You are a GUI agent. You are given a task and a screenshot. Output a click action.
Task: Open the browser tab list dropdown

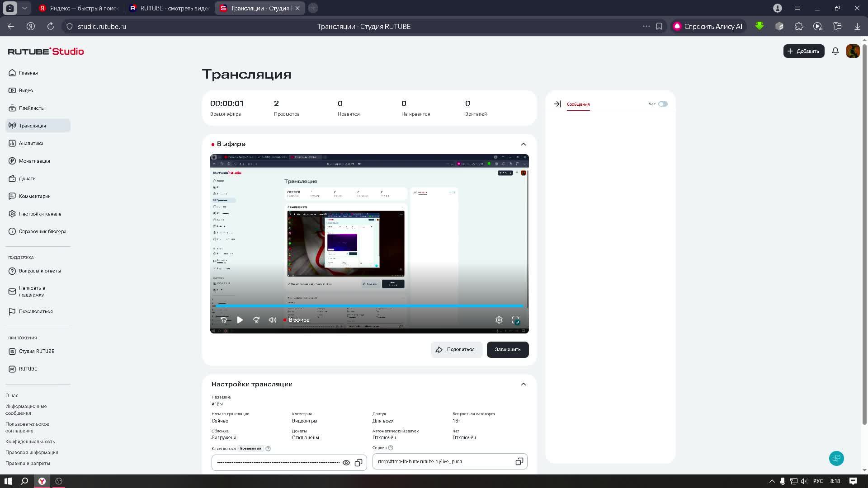coord(24,8)
